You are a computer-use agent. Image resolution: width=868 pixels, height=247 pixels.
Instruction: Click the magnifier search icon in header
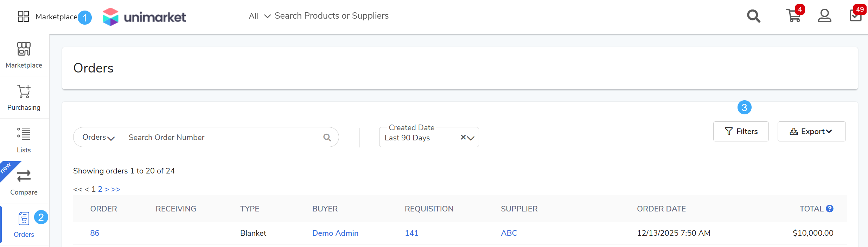coord(754,16)
